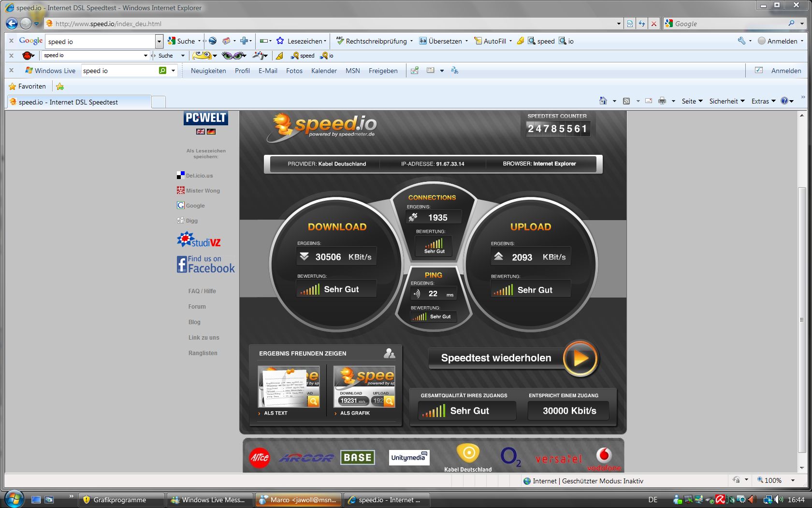Open the Sicherheit menu
This screenshot has height=508, width=812.
[726, 101]
